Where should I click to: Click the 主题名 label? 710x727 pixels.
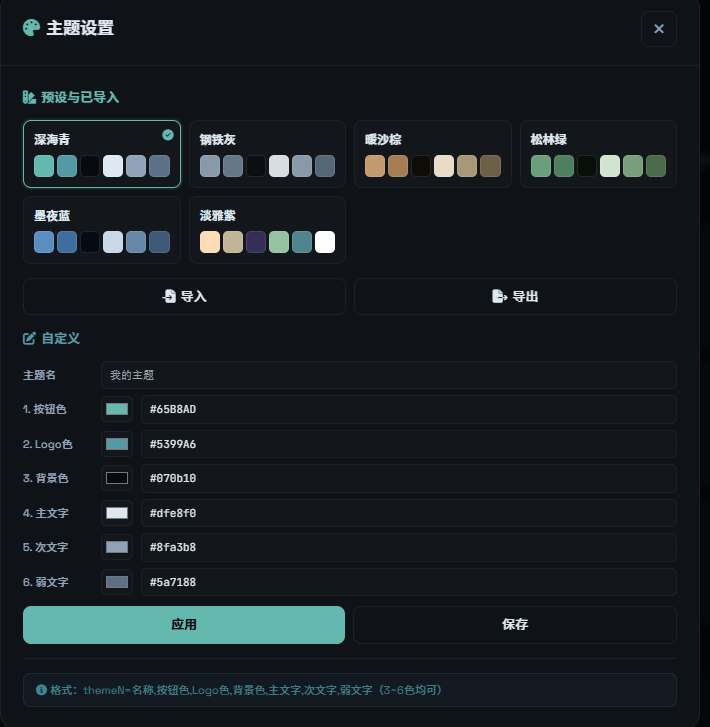click(39, 375)
